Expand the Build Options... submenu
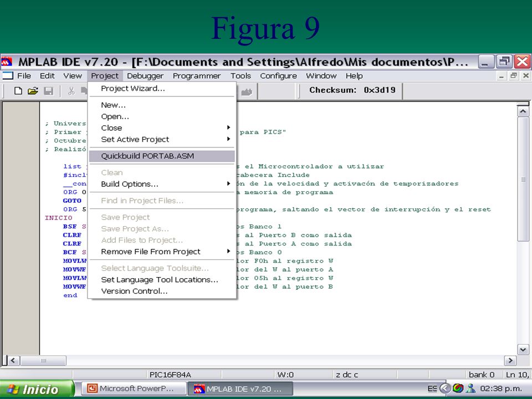The height and width of the screenshot is (399, 532). (162, 184)
